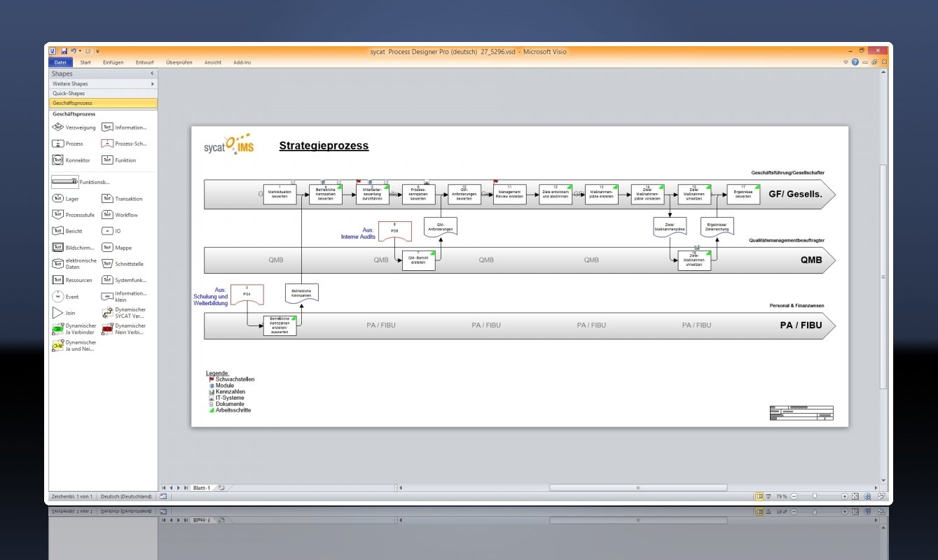This screenshot has height=560, width=938.
Task: Open the Quick-Shapes stencil
Action: pos(103,93)
